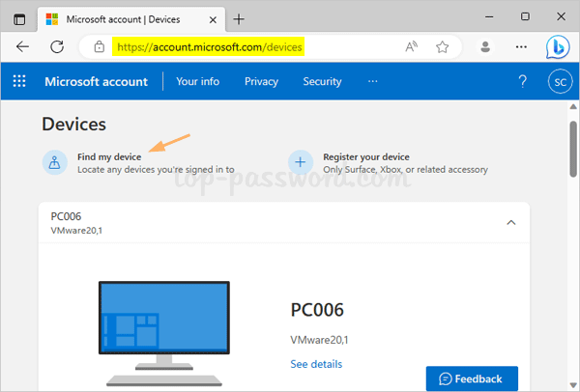Open the help question mark
This screenshot has height=392, width=580.
click(x=522, y=81)
